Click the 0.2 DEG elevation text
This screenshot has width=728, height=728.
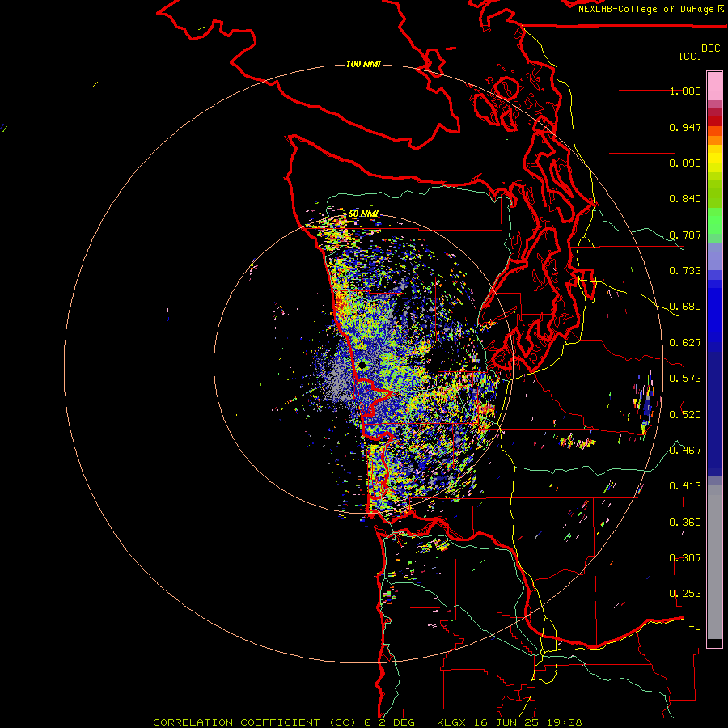click(389, 722)
